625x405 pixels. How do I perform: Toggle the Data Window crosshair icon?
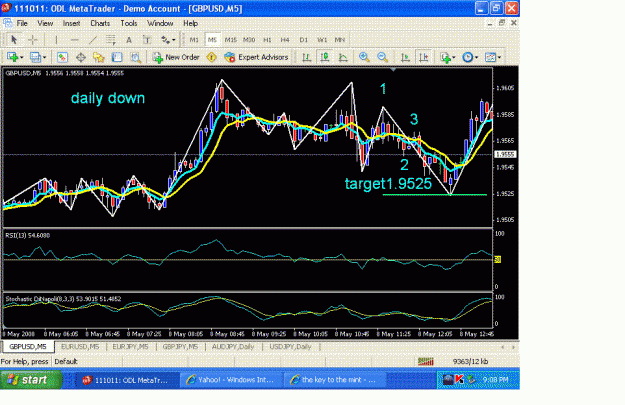coord(81,57)
